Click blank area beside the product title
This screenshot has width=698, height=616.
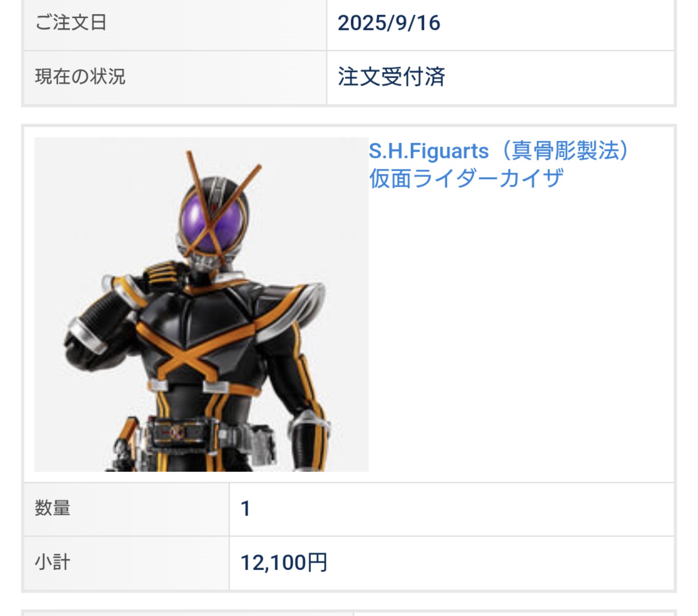(520, 331)
